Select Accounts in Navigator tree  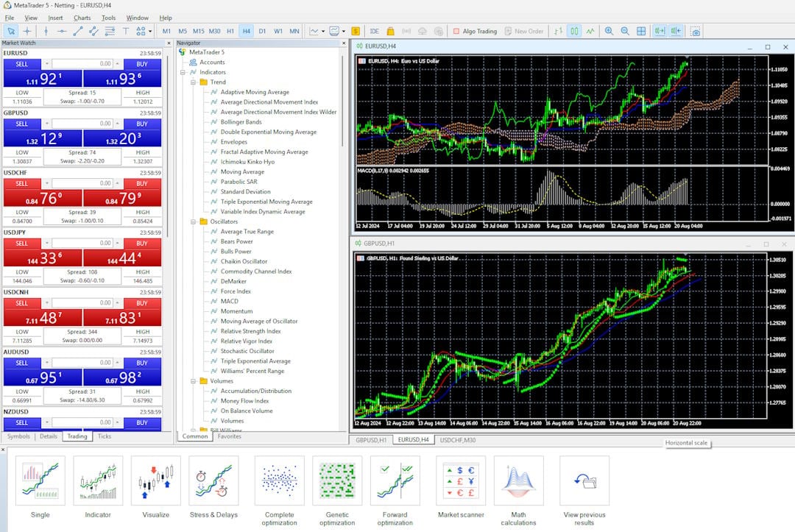[212, 63]
